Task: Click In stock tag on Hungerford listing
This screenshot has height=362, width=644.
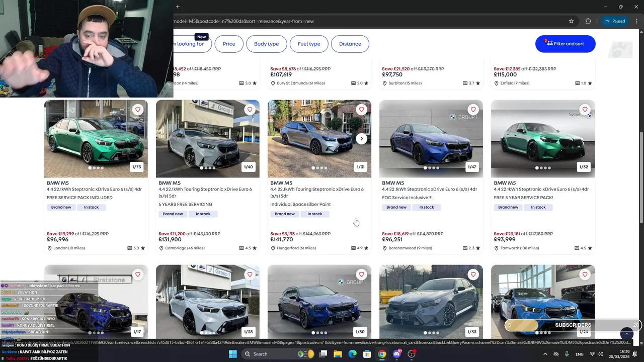Action: (x=315, y=214)
